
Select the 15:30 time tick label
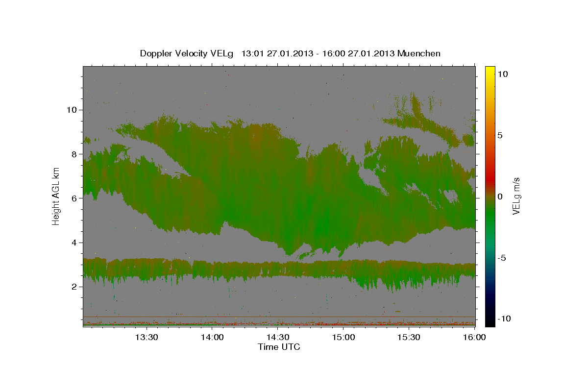coord(409,337)
